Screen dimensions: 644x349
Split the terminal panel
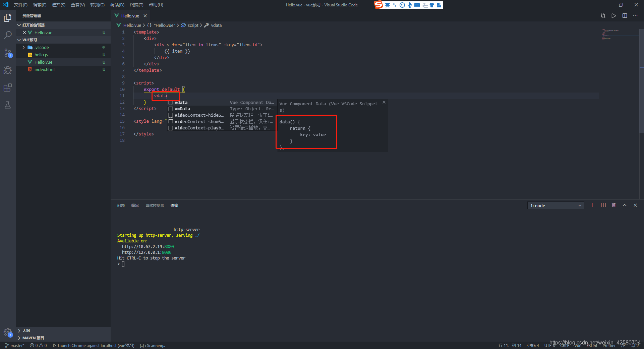[603, 205]
